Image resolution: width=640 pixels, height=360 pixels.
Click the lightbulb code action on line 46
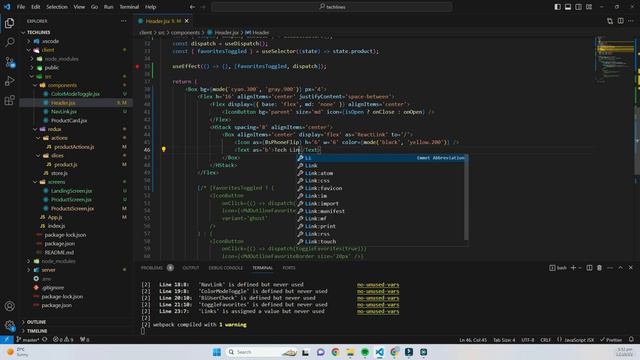point(164,149)
